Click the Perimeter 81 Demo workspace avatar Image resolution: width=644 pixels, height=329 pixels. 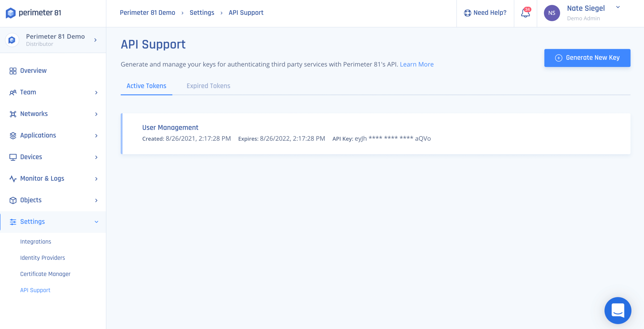pyautogui.click(x=12, y=40)
